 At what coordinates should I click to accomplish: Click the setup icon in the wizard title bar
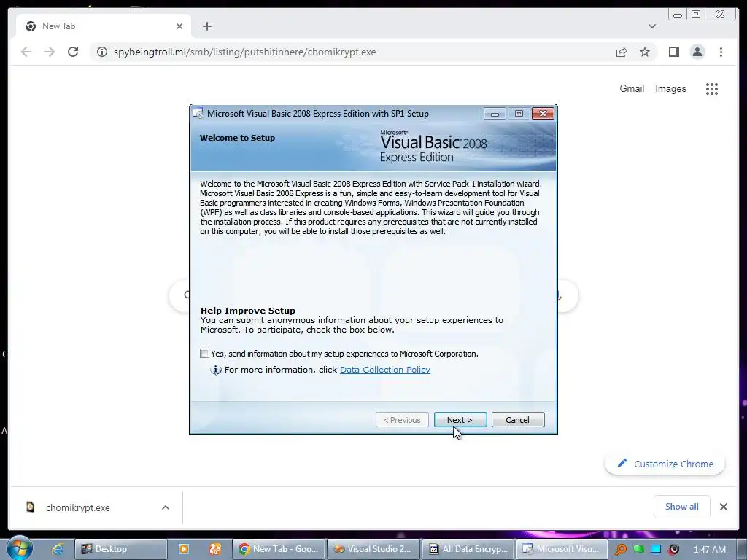point(198,113)
